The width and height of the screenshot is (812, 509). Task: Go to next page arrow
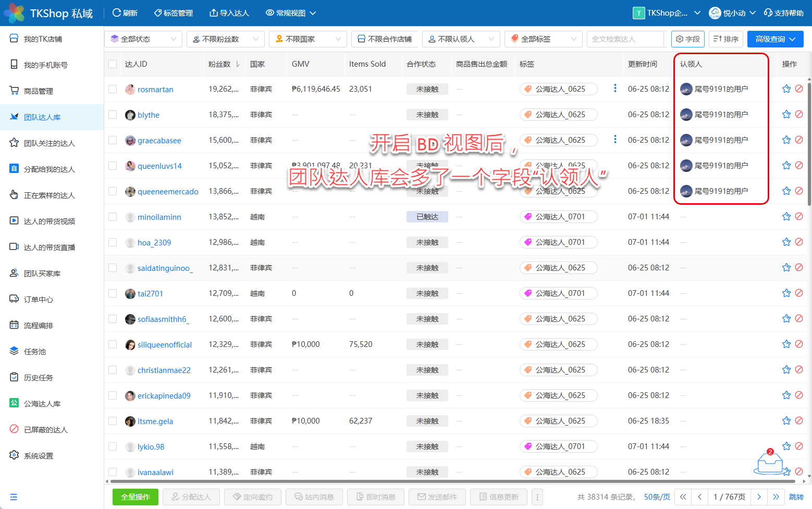759,497
